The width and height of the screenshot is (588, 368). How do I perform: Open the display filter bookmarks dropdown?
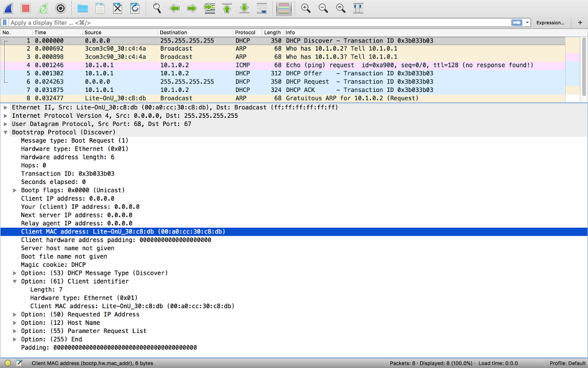point(6,22)
